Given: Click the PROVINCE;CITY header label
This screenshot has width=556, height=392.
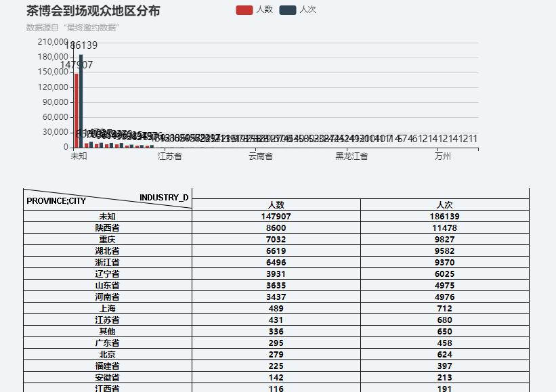Looking at the screenshot, I should (x=56, y=201).
